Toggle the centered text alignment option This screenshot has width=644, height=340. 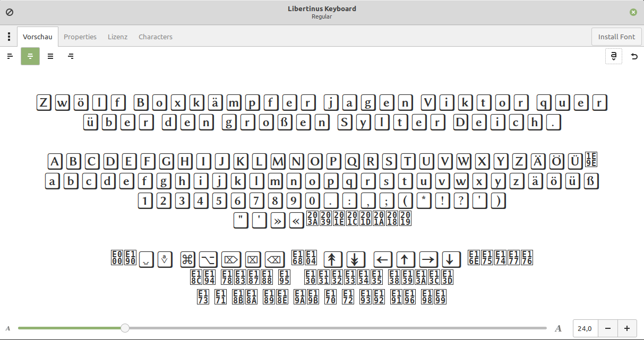30,56
